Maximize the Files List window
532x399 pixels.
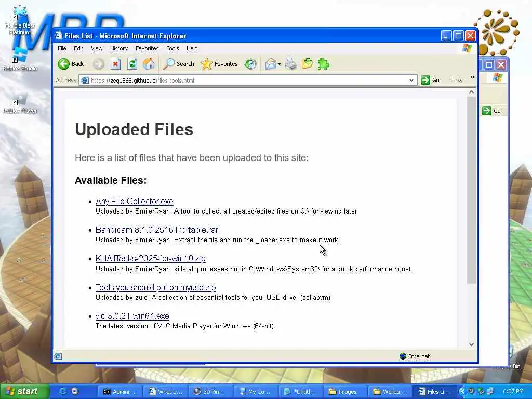coord(458,36)
